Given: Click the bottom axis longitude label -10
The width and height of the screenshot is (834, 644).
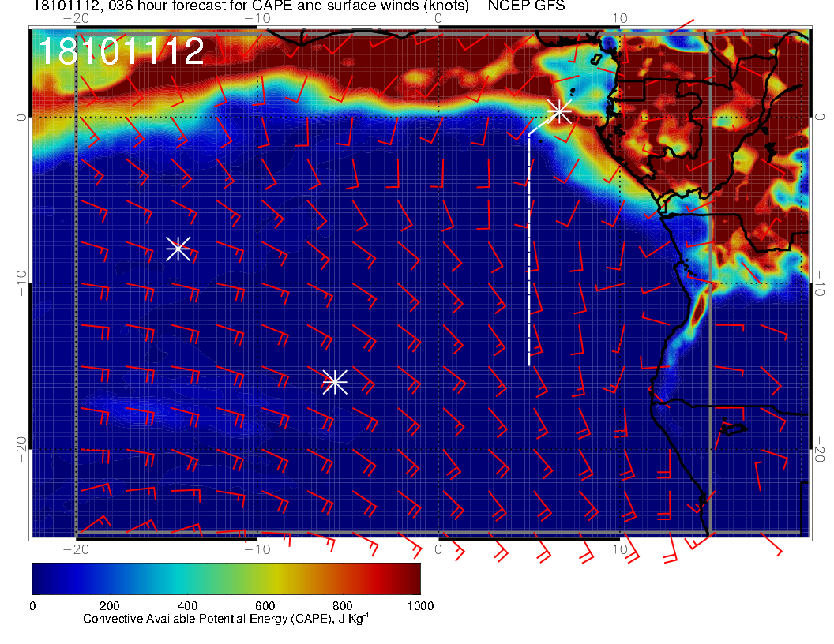Looking at the screenshot, I should [x=257, y=549].
